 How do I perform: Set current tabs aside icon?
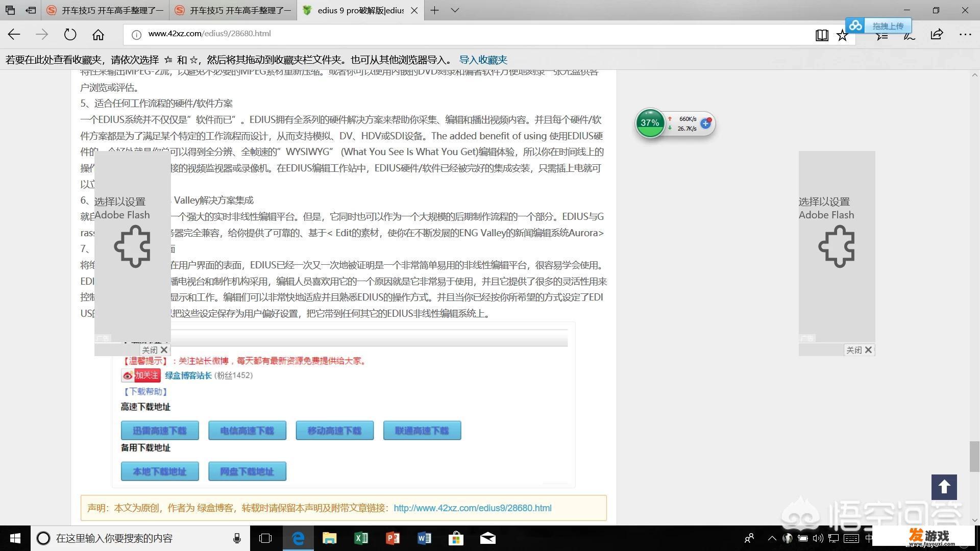31,10
